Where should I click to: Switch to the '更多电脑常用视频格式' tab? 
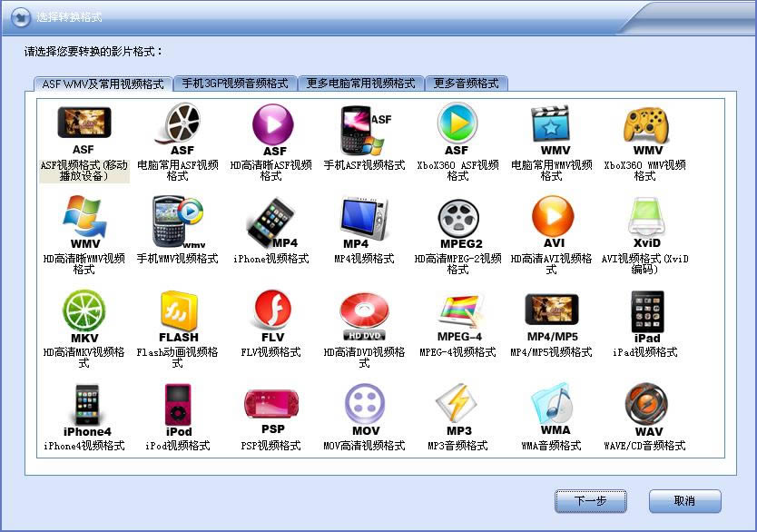click(360, 84)
